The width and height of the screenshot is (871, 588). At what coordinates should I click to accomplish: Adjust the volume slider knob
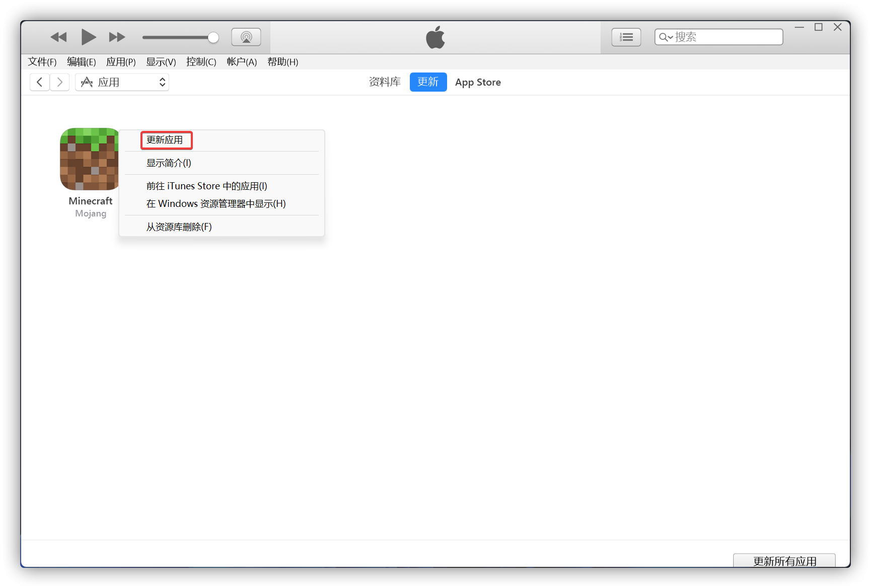point(213,37)
